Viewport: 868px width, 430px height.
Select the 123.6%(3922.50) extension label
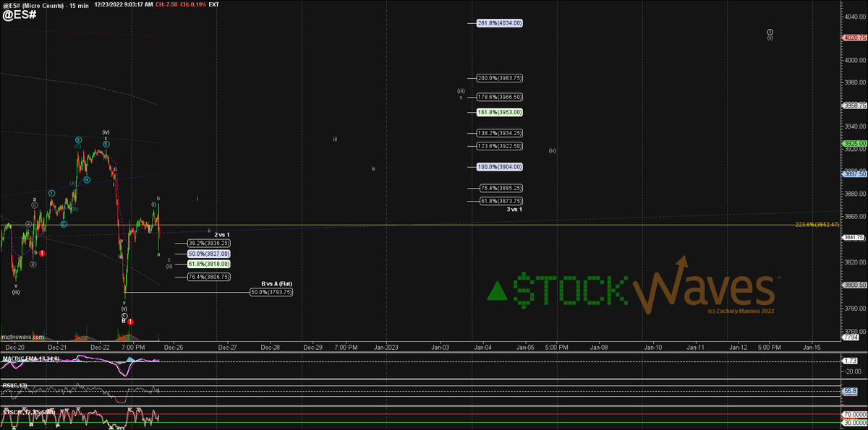click(x=500, y=146)
